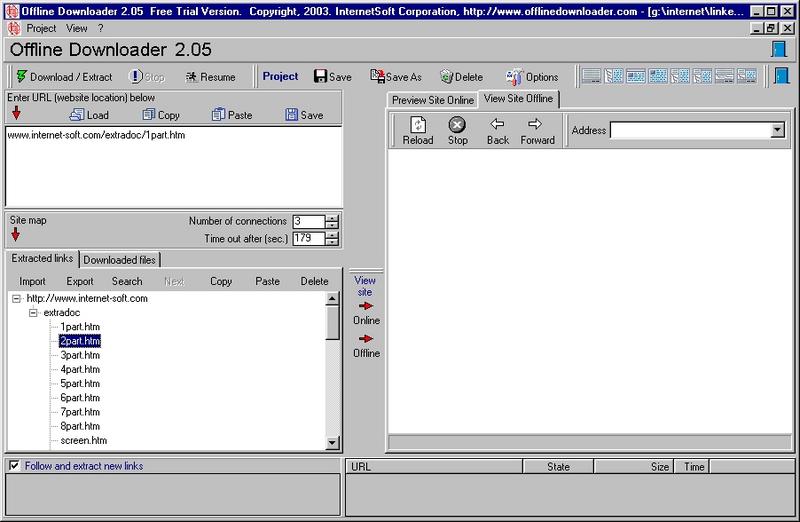
Task: Click the Size column header
Action: tap(634, 466)
